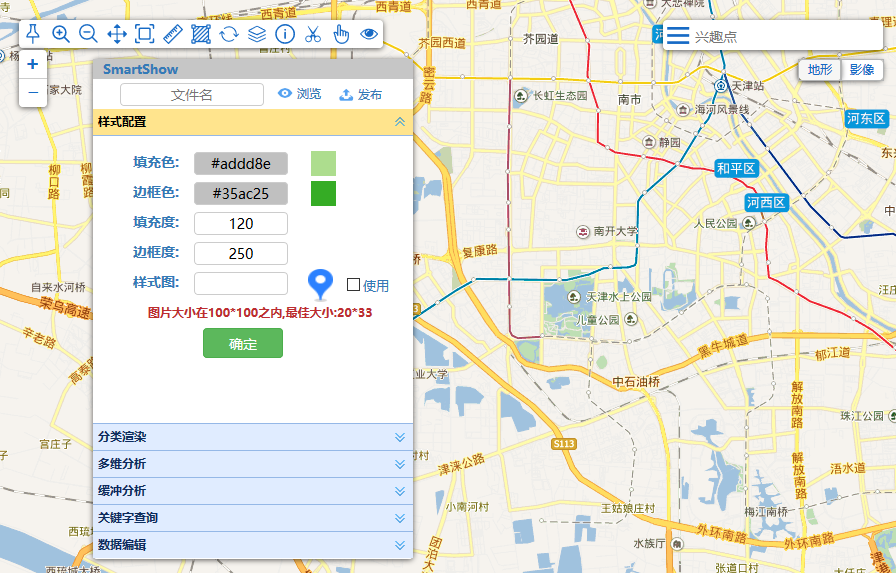Toggle the eye icon in the toolbar

pos(369,34)
